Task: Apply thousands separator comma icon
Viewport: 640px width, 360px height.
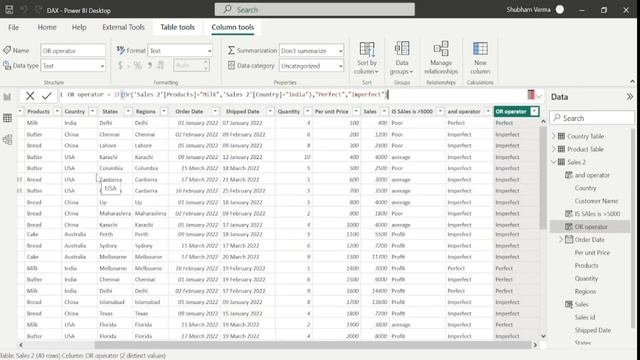Action: tap(150, 65)
